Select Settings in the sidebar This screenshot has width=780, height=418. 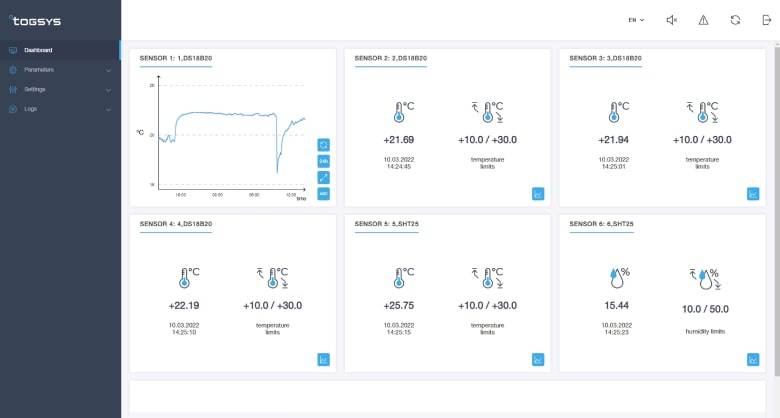[35, 90]
